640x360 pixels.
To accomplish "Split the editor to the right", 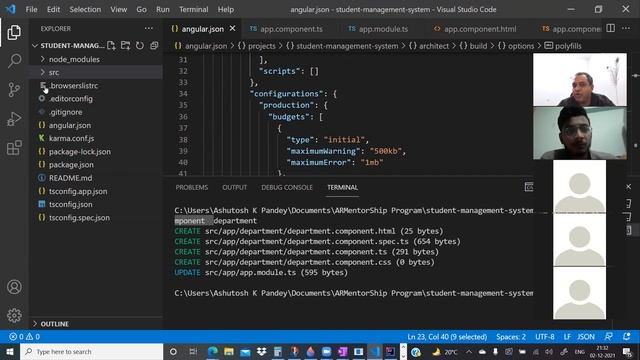I will pos(611,29).
